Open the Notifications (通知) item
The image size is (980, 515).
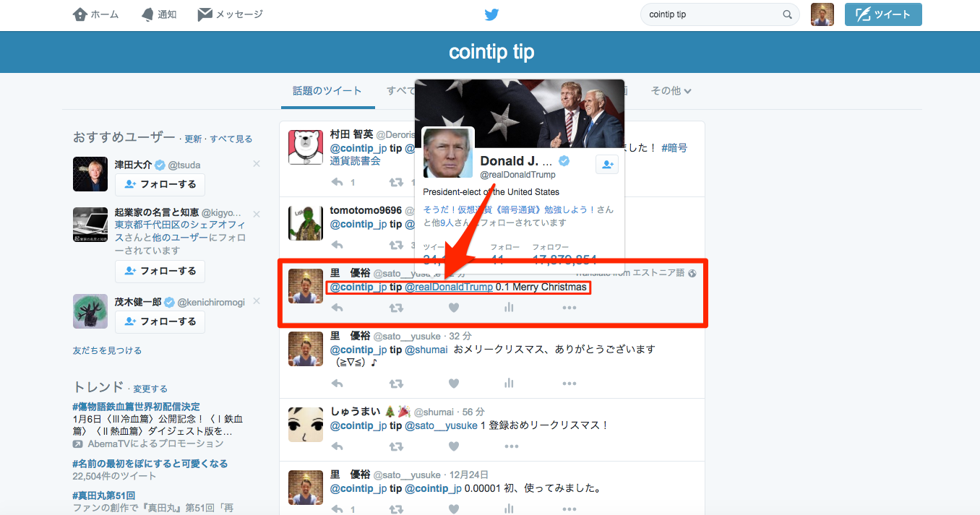pyautogui.click(x=158, y=14)
